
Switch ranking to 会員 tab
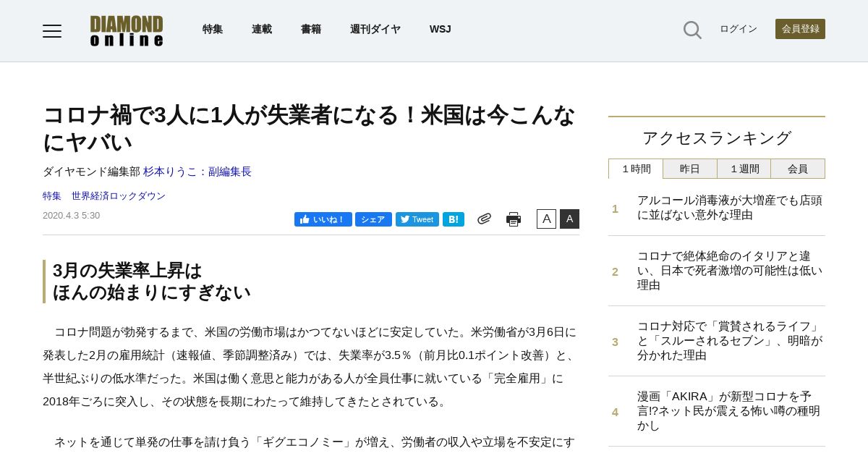pyautogui.click(x=798, y=169)
